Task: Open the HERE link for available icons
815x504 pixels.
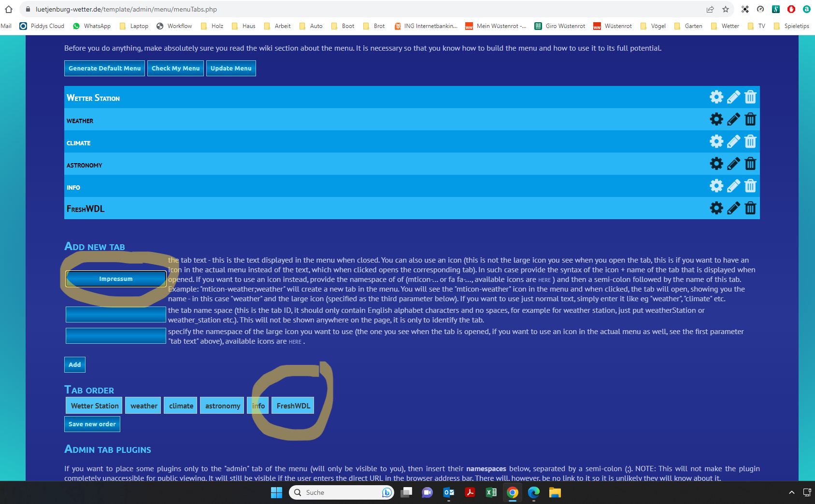Action: coord(544,280)
